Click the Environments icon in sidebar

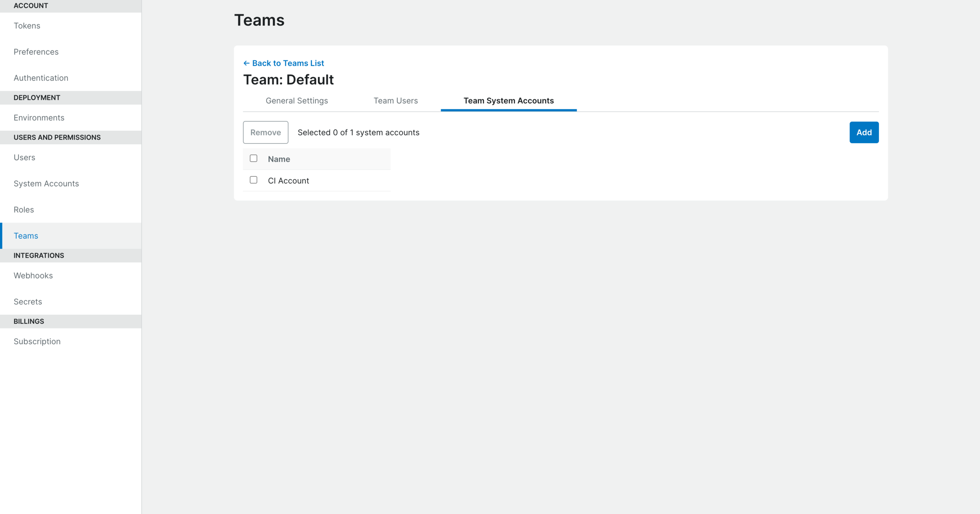point(39,117)
